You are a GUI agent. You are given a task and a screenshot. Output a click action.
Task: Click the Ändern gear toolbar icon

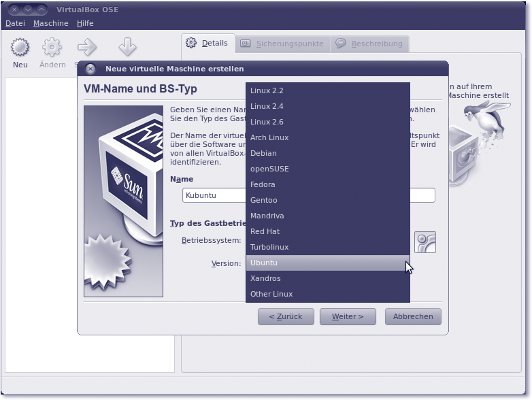[x=52, y=48]
